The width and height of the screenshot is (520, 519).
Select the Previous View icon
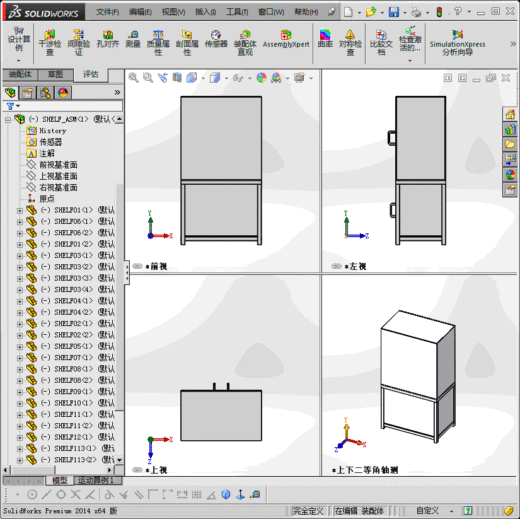(162, 78)
